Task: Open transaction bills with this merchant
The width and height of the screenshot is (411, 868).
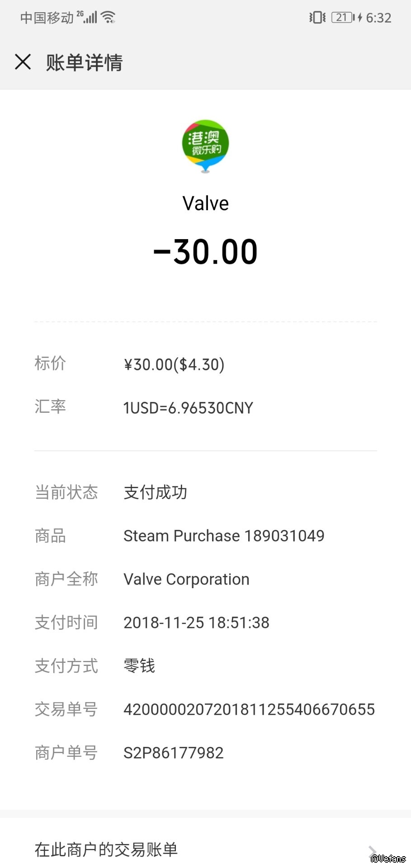Action: 106,849
